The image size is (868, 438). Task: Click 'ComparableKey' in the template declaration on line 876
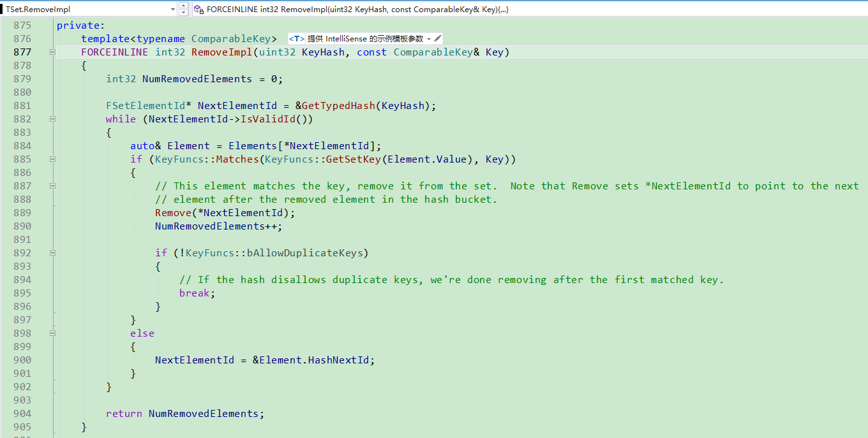click(x=234, y=39)
